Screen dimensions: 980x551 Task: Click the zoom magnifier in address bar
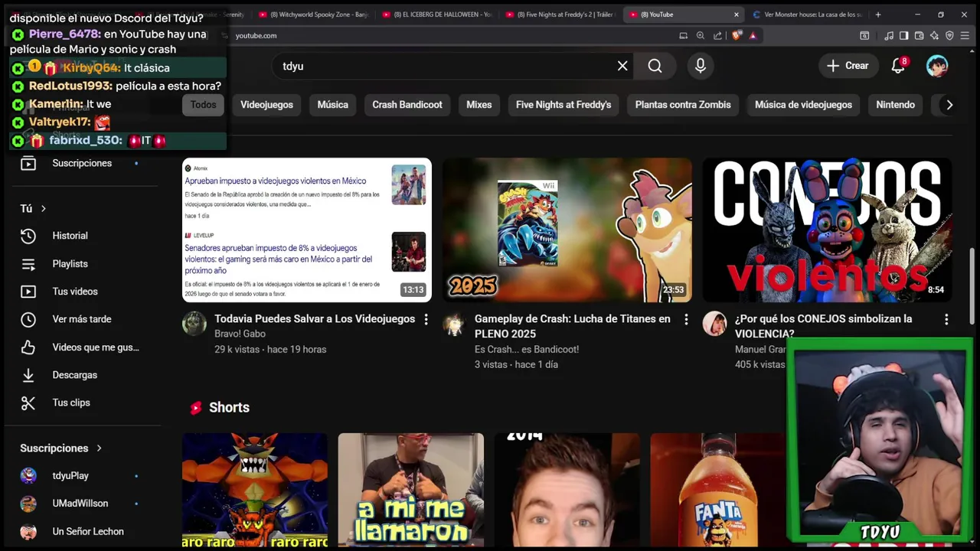click(701, 35)
